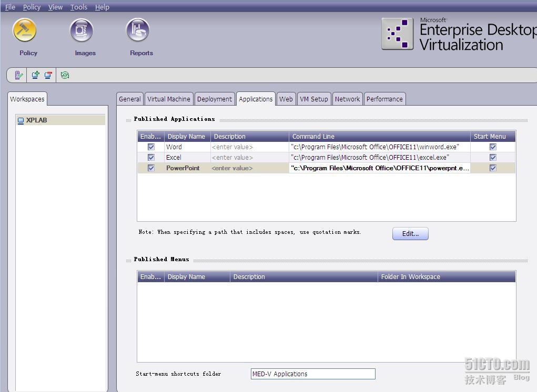Open the Tools menu
The image size is (537, 392).
click(79, 7)
